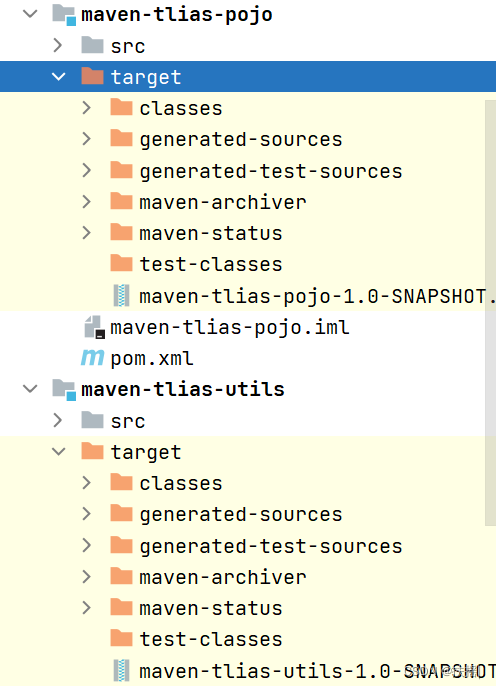Click the maven-tlias-utils module folder icon
Image resolution: width=496 pixels, height=689 pixels.
coord(64,389)
